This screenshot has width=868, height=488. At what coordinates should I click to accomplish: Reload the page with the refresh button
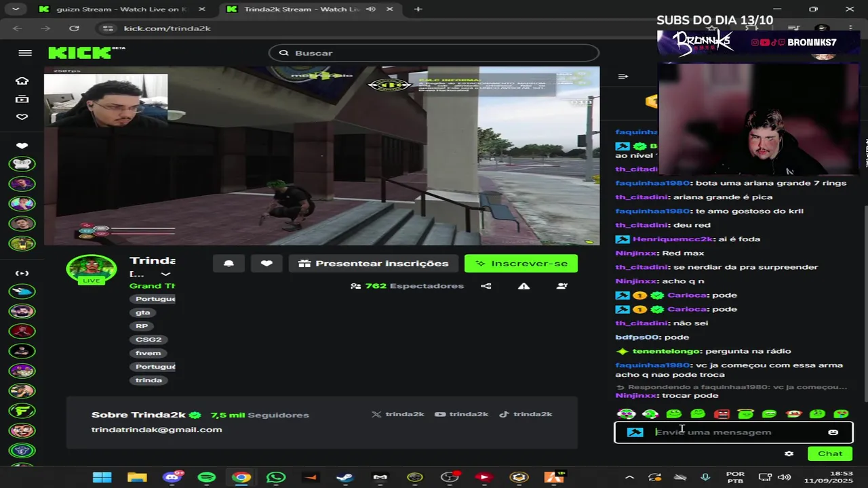coord(74,28)
